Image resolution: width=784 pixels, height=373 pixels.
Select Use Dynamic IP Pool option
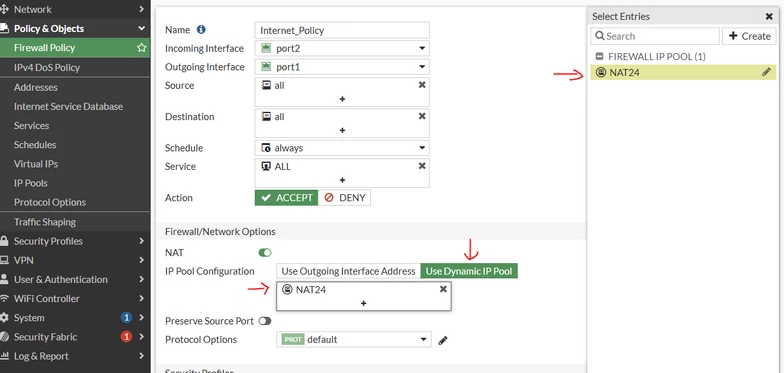[x=469, y=271]
